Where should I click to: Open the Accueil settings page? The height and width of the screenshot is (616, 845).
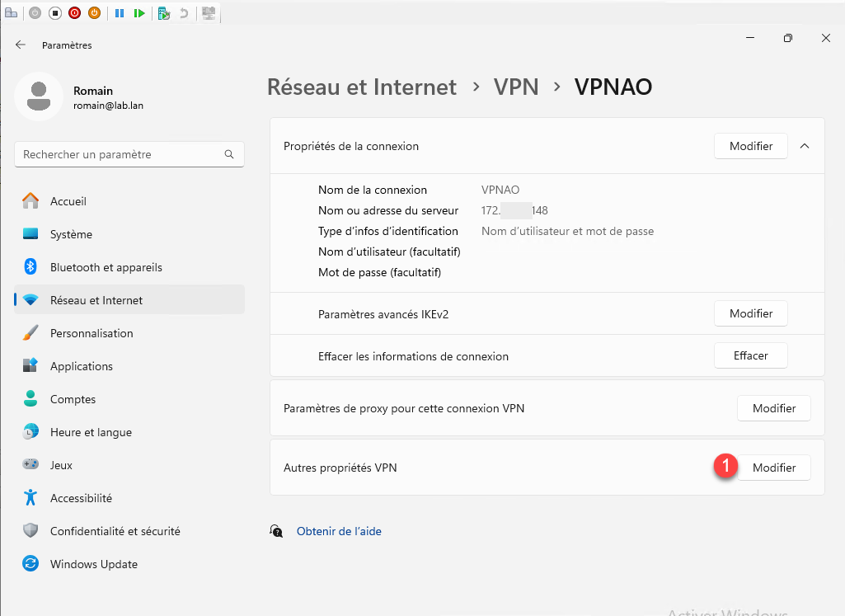(x=68, y=201)
